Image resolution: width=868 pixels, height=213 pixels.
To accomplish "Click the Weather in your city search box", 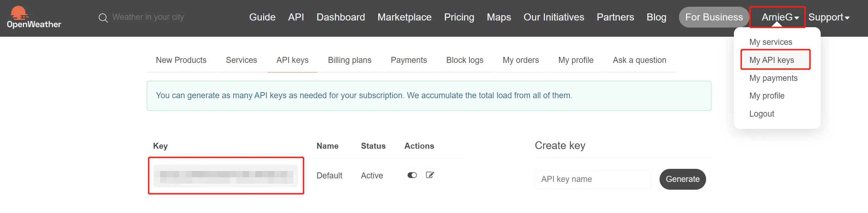I will 148,17.
